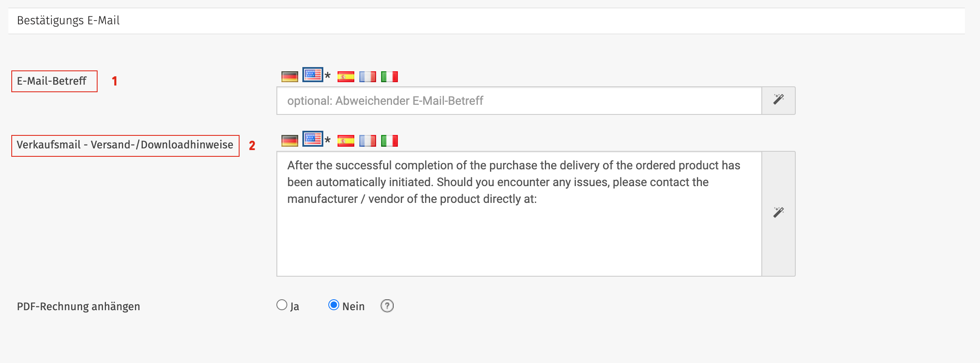Select French flag for E-Mail-Betreff
980x363 pixels.
(x=367, y=77)
